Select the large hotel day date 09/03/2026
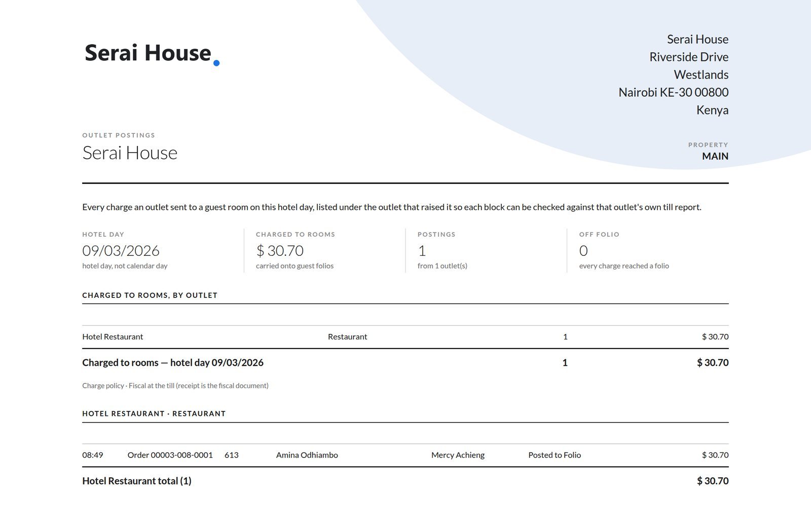The image size is (811, 532). 121,251
